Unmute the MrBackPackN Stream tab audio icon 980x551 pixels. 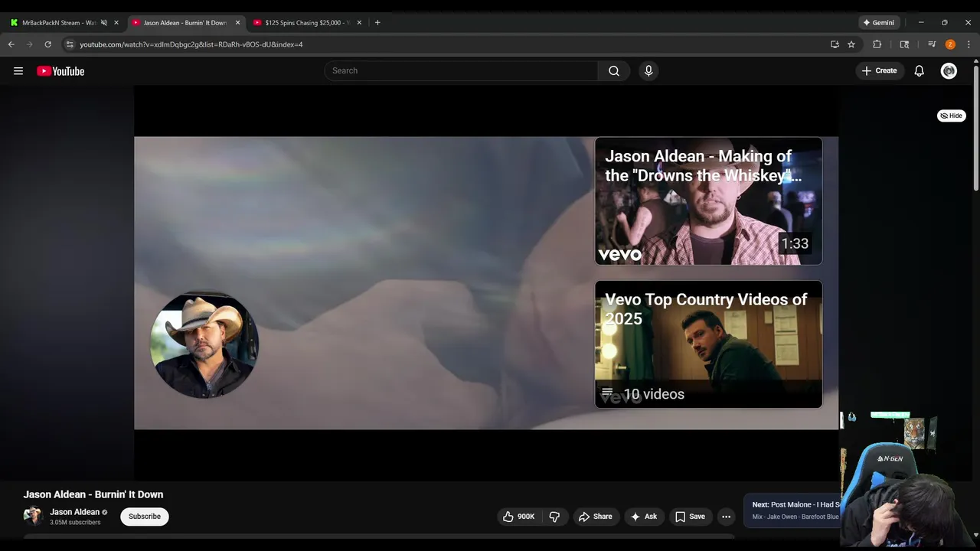click(104, 23)
